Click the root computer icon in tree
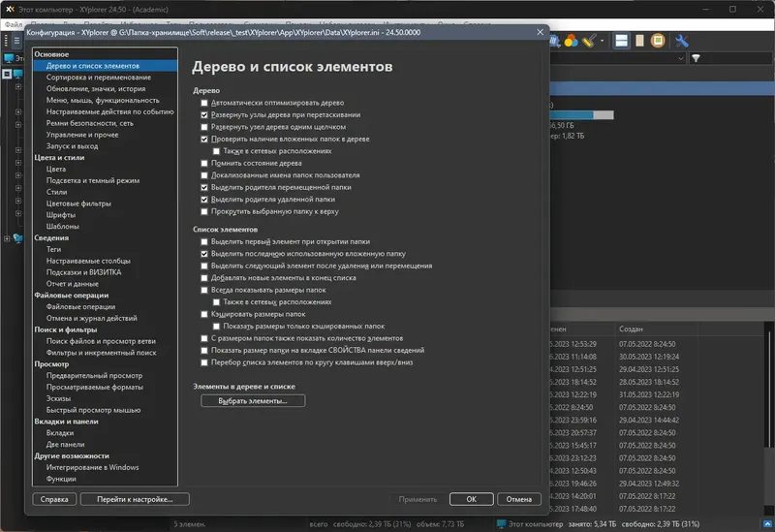This screenshot has height=532, width=775. point(17,74)
